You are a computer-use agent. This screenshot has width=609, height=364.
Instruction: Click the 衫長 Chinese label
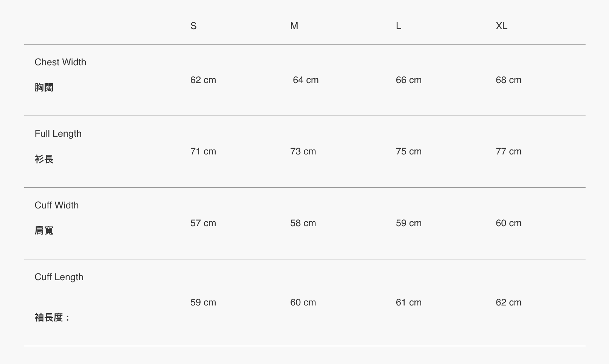point(44,159)
